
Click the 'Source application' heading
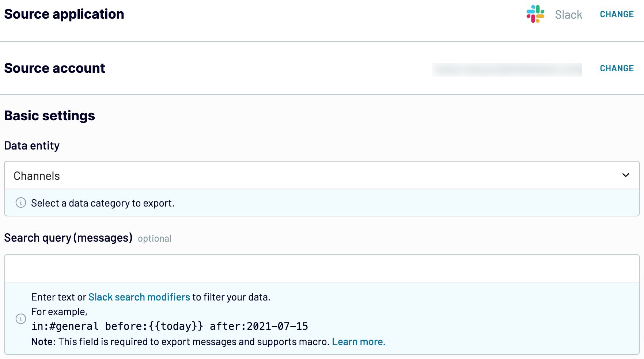(x=64, y=14)
